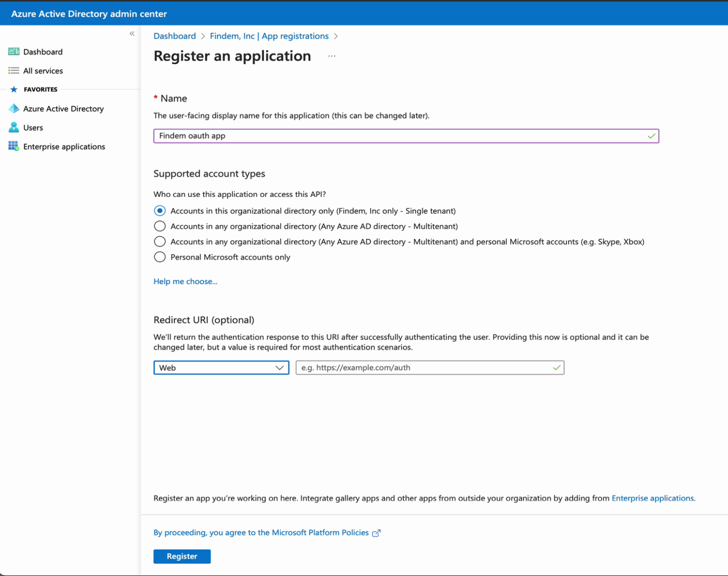Click the Redirect URI input field
The height and width of the screenshot is (576, 728).
pos(430,367)
